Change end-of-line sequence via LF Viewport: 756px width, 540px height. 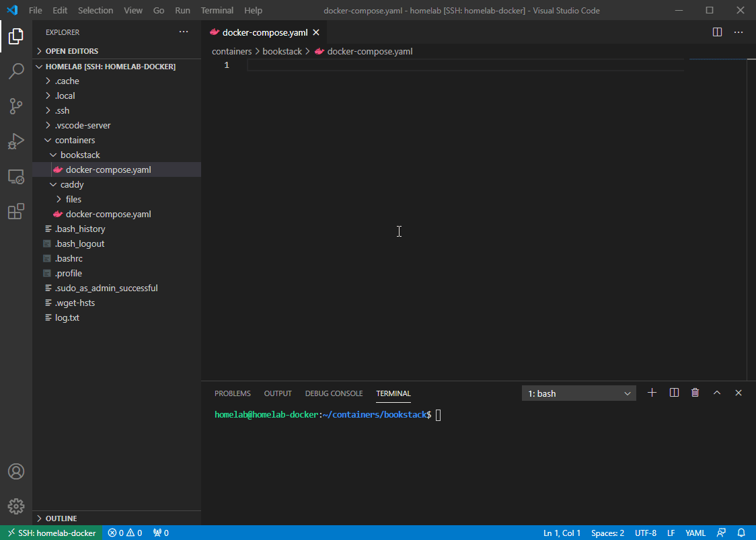[x=671, y=533]
